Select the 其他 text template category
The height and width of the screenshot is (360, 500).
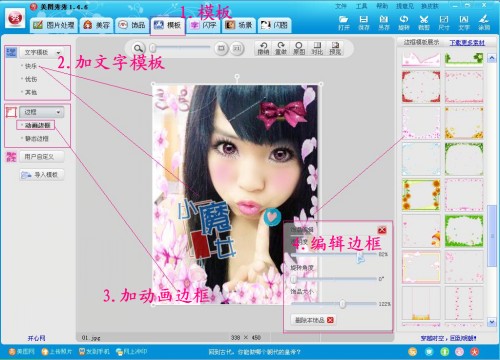(31, 92)
